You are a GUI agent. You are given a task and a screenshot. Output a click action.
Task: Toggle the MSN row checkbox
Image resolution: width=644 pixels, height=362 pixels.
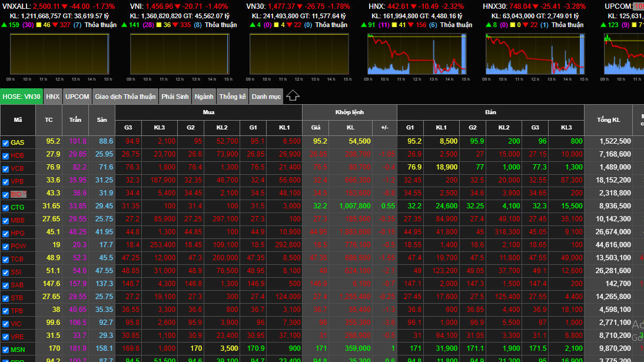coord(5,350)
